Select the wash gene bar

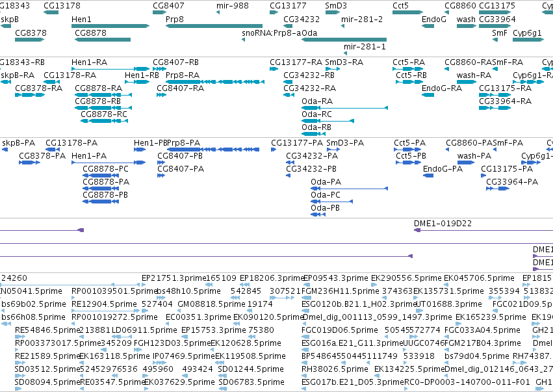[x=467, y=26]
